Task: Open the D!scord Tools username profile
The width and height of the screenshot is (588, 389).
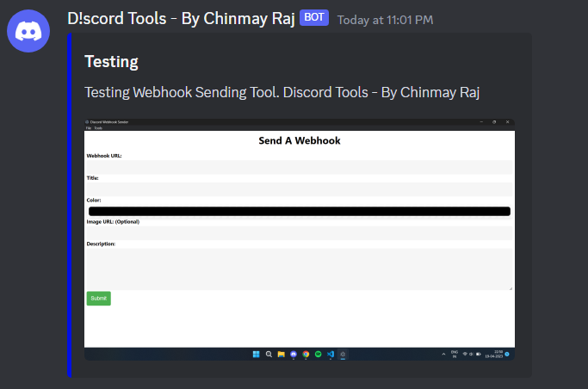Action: coord(181,18)
